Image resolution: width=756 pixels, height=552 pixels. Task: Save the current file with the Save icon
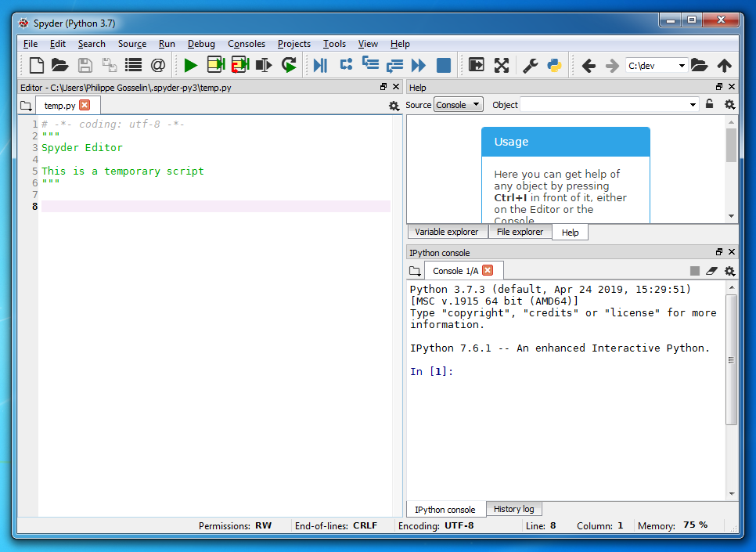point(85,65)
